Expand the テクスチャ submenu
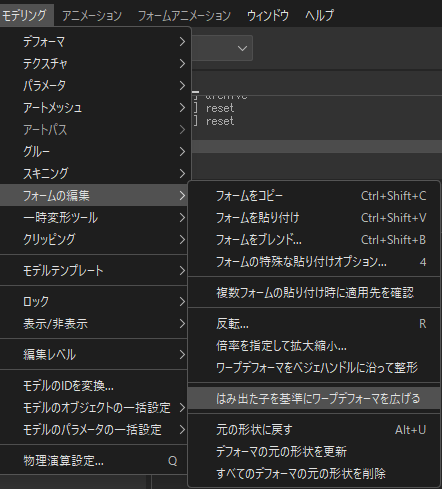 point(95,64)
